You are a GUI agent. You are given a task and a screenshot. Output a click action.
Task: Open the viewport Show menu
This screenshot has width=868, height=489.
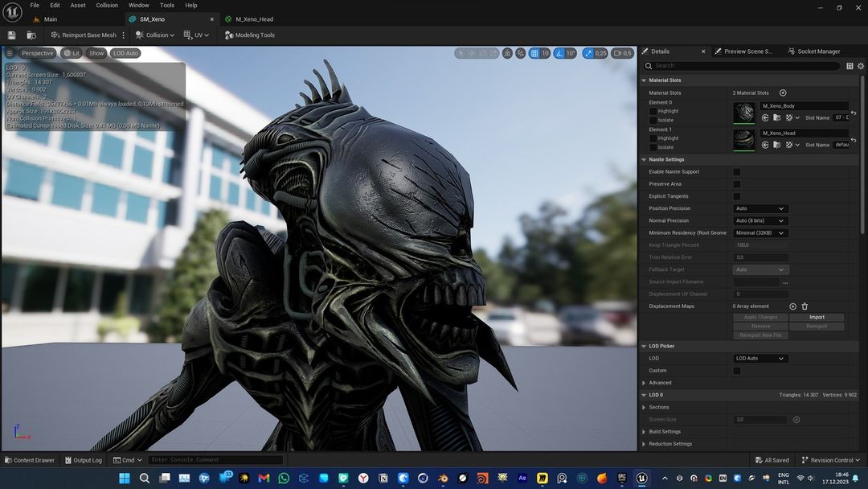click(96, 53)
